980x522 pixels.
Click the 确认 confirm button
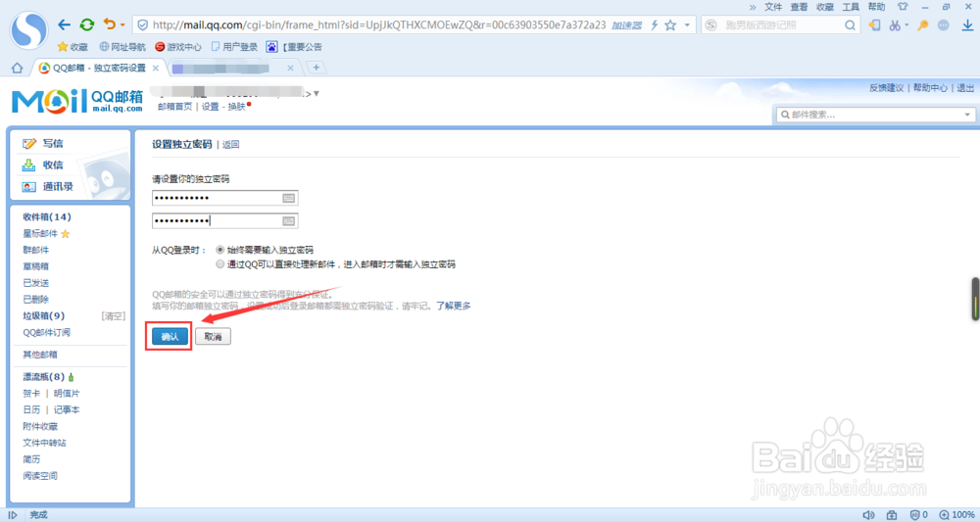(170, 337)
